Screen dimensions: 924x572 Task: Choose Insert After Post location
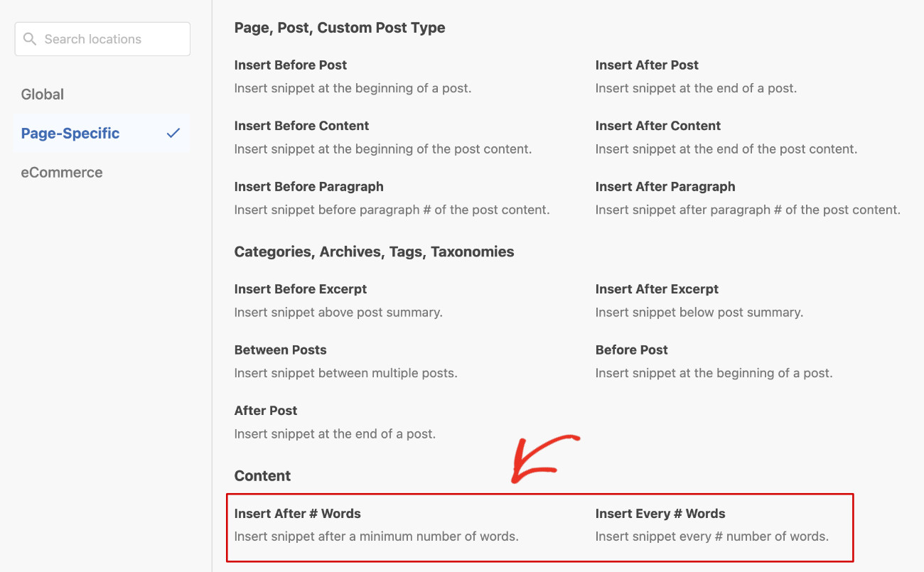click(647, 65)
